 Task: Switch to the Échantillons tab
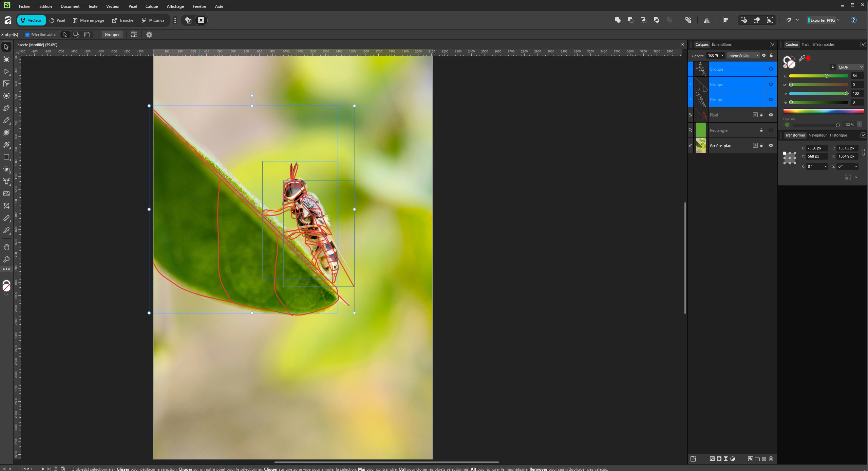pyautogui.click(x=721, y=44)
